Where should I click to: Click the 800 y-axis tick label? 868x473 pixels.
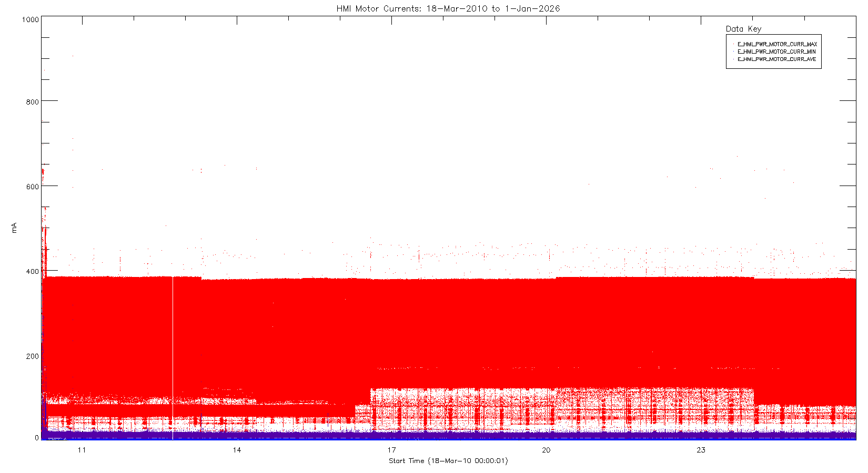[x=32, y=102]
